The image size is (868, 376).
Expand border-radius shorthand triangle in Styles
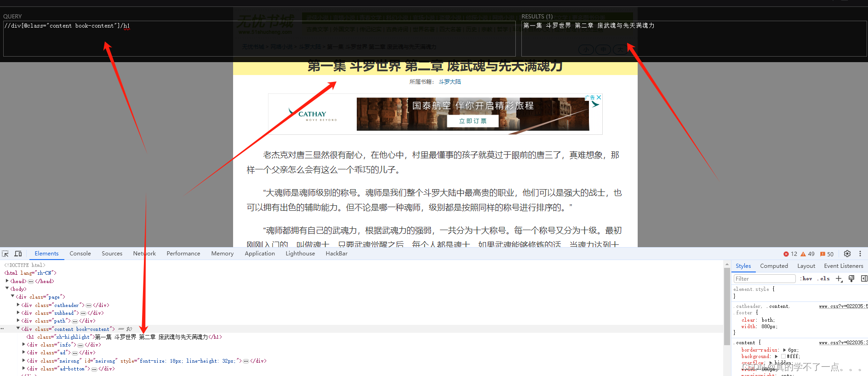[x=784, y=350]
